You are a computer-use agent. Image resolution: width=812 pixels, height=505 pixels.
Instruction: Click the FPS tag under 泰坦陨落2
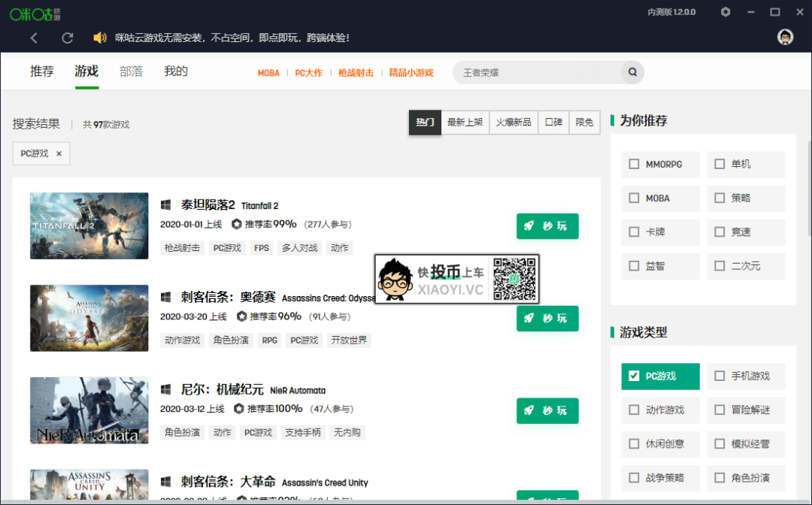[x=262, y=248]
